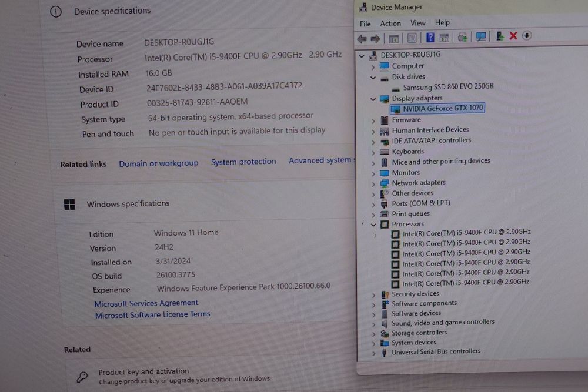
Task: Click the info icon beside Device specifications
Action: pos(56,12)
